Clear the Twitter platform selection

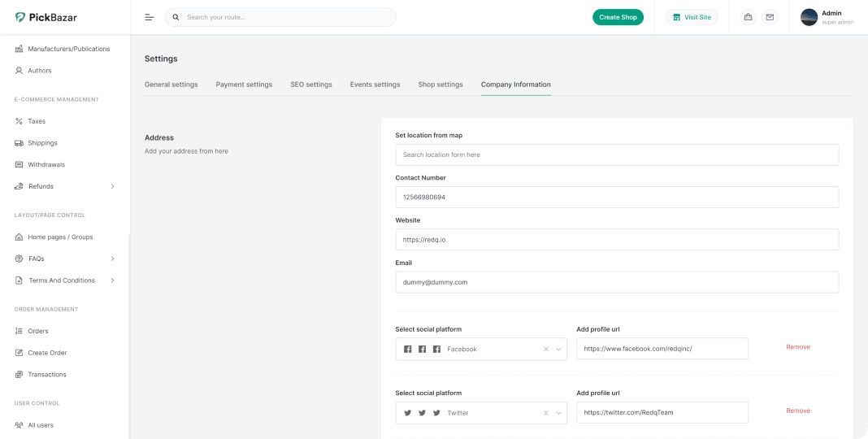click(545, 413)
